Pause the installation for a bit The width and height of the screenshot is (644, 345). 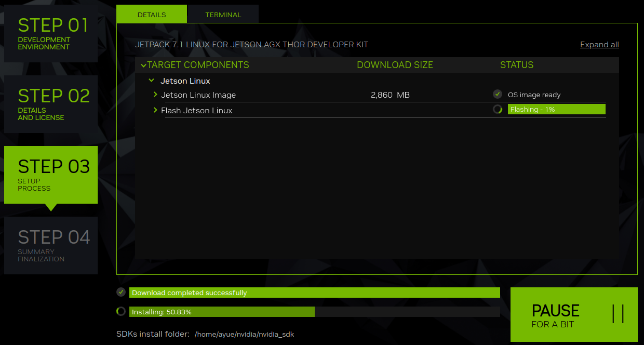[574, 314]
